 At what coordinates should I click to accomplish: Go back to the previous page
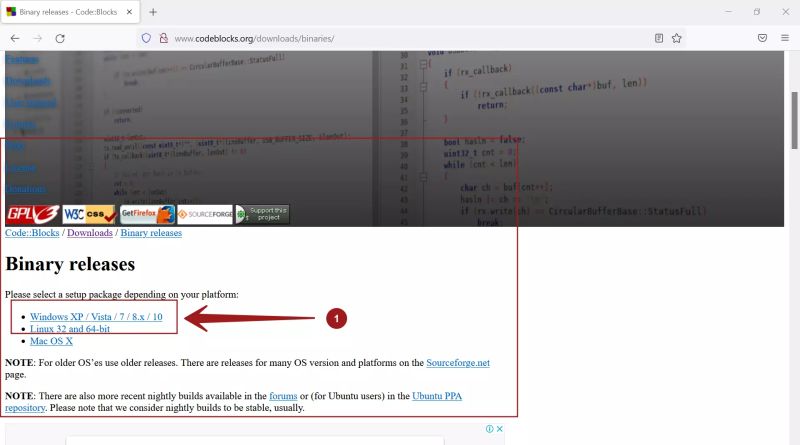(x=15, y=38)
